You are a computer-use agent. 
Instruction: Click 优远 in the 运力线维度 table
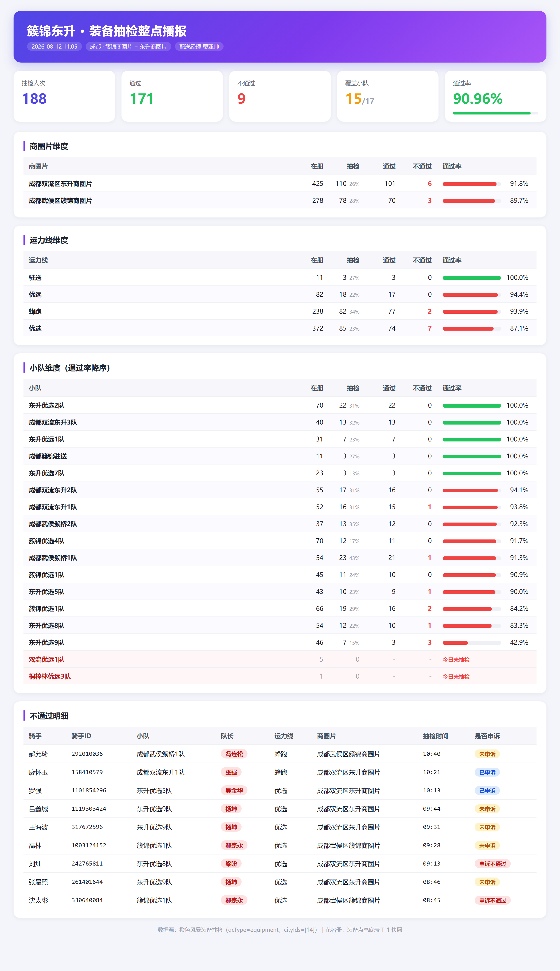[35, 294]
